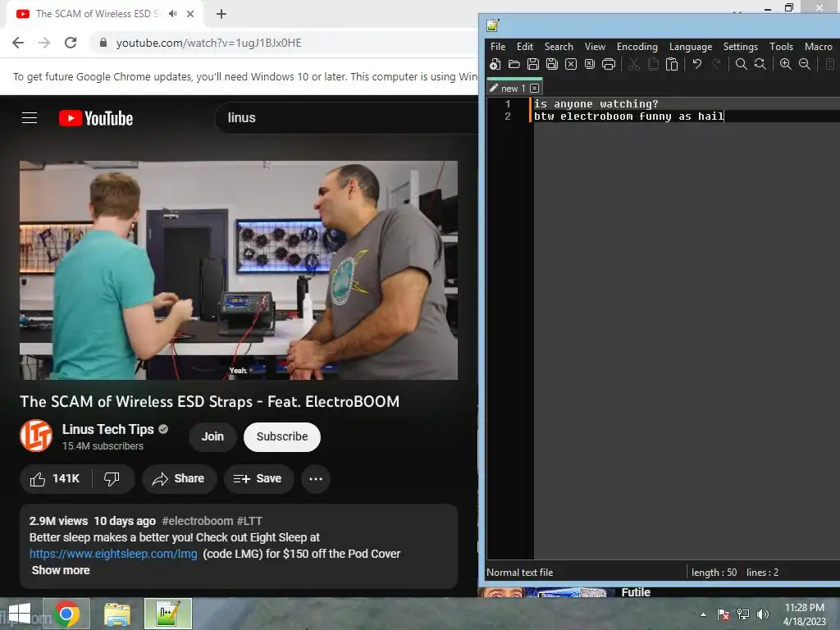The height and width of the screenshot is (630, 840).
Task: Open the Encoding menu
Action: click(x=637, y=47)
